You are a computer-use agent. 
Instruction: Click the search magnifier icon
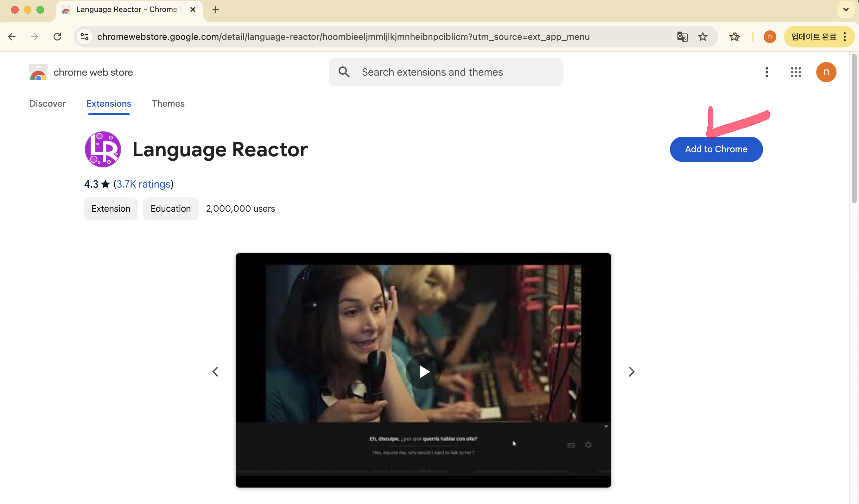344,72
